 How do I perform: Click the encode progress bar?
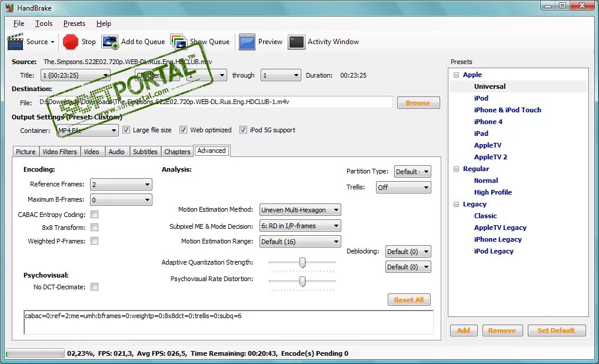(35, 353)
